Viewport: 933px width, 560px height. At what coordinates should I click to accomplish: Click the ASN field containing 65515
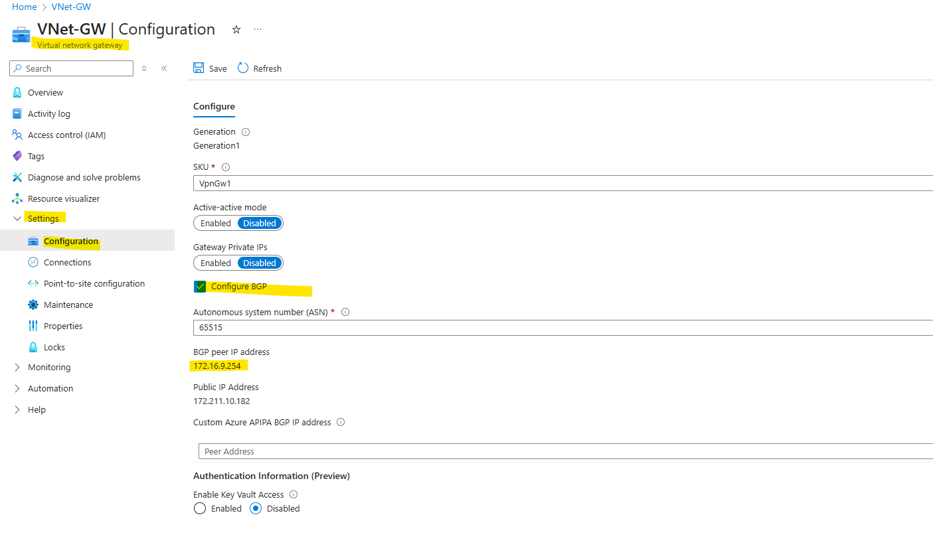(x=563, y=328)
